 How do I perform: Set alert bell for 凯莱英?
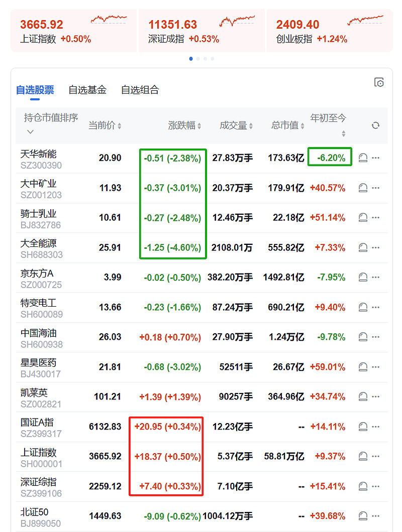click(x=363, y=396)
